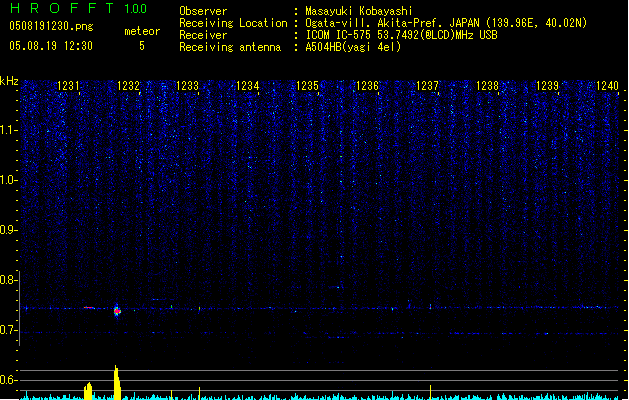Click the Receiving Location label
Viewport: 629px width, 400px height.
233,23
